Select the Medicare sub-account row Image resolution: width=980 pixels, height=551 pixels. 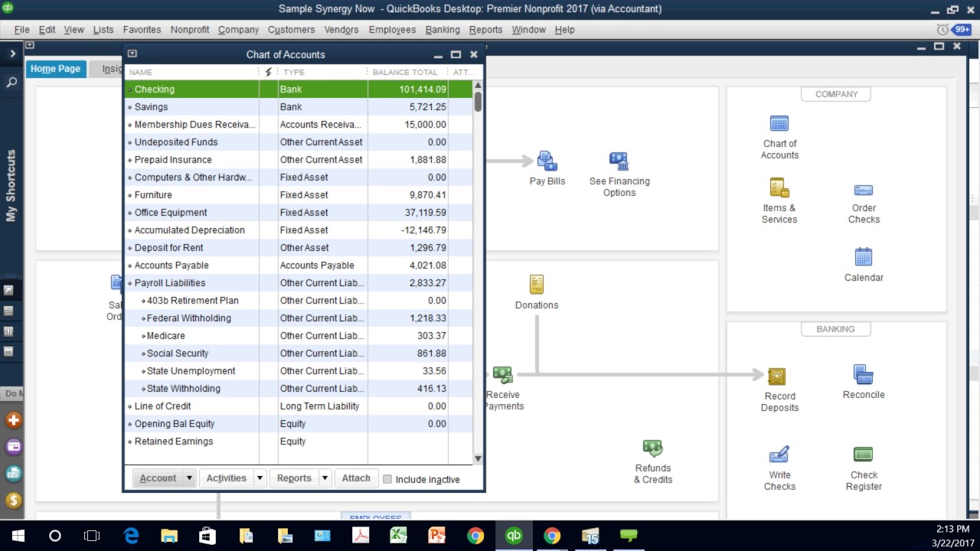299,336
